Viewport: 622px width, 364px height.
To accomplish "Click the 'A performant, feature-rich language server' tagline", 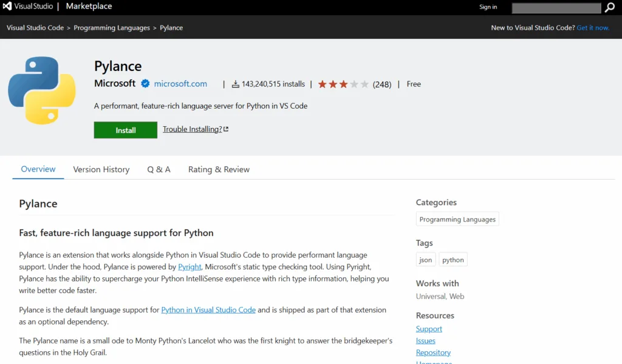I will [x=200, y=106].
